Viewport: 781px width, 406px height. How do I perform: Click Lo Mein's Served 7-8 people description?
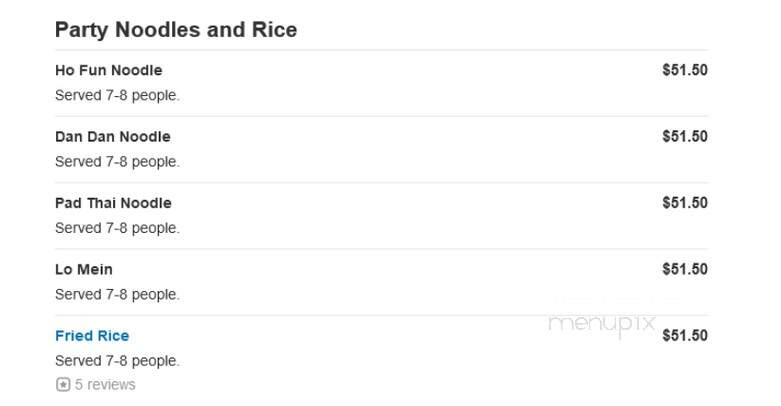[118, 294]
